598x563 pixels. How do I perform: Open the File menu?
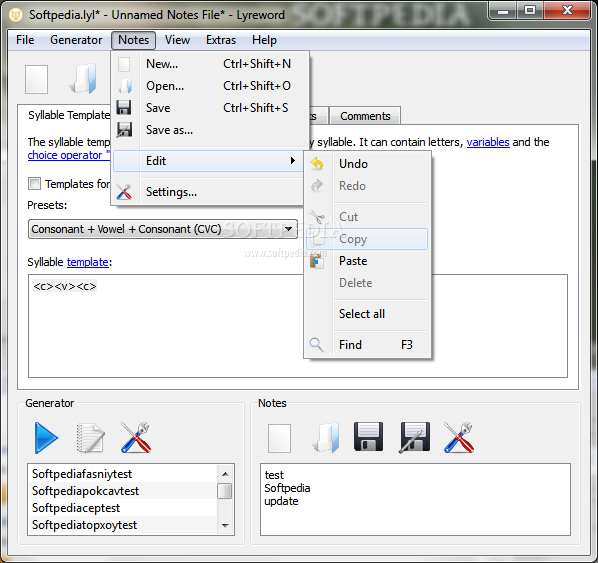[25, 40]
